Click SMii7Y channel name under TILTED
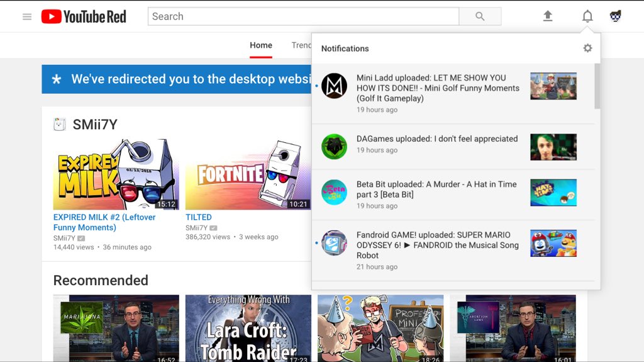The image size is (644, 362). click(x=197, y=228)
